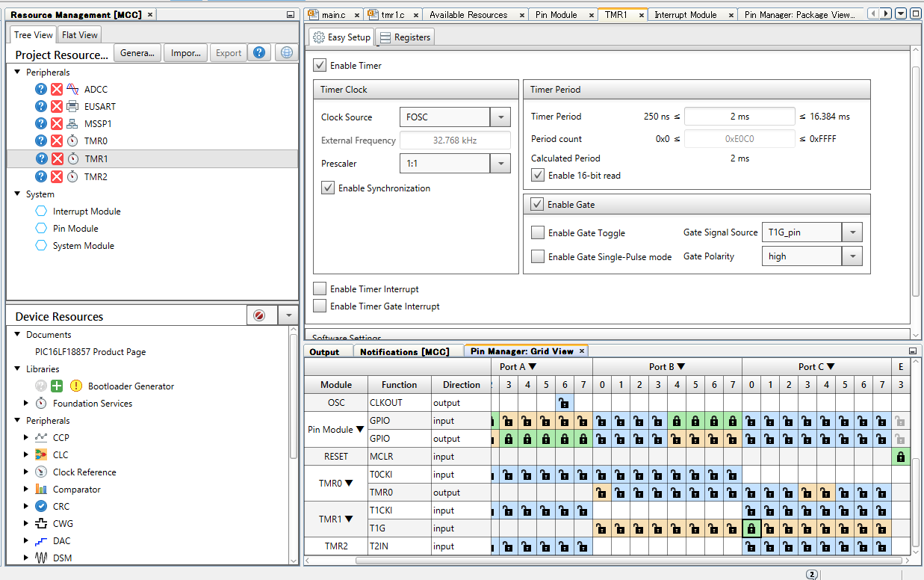Open the Gate Polarity dropdown
The height and width of the screenshot is (580, 924).
852,256
